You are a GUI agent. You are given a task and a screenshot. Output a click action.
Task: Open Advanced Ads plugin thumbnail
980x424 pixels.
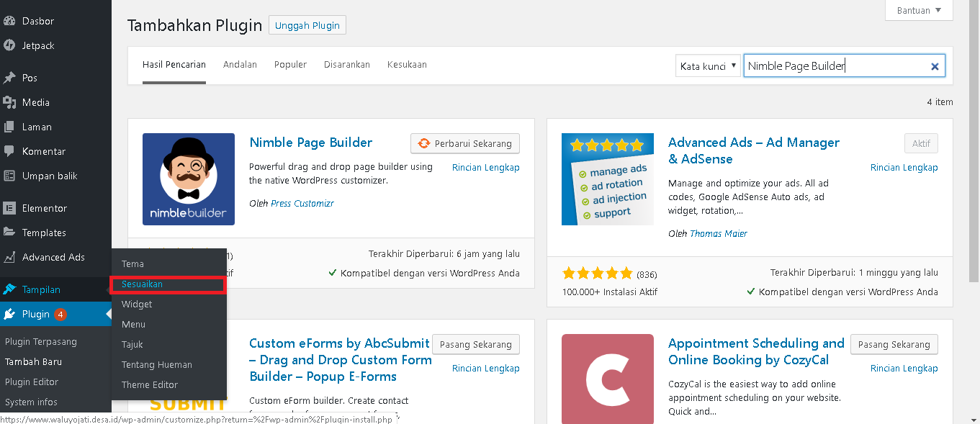tap(608, 179)
